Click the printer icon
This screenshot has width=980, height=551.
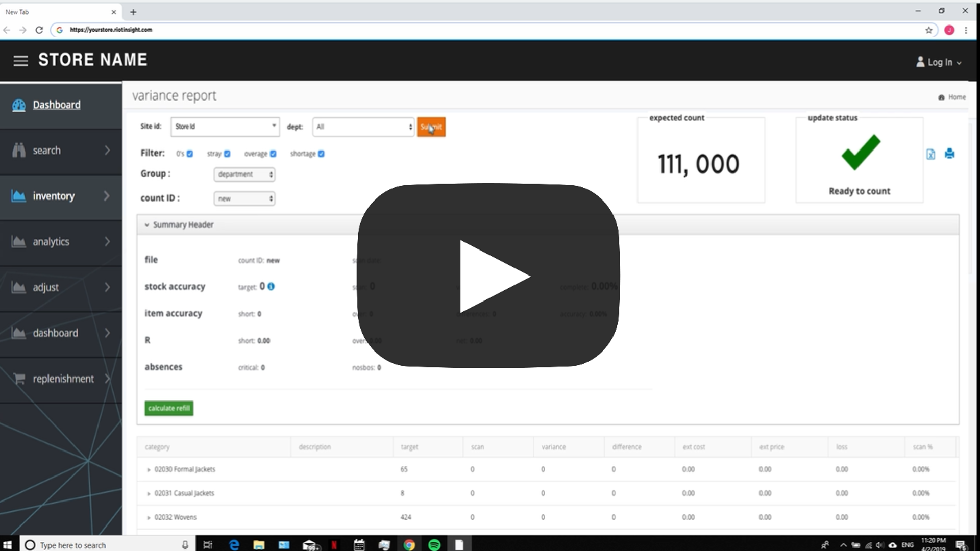949,154
